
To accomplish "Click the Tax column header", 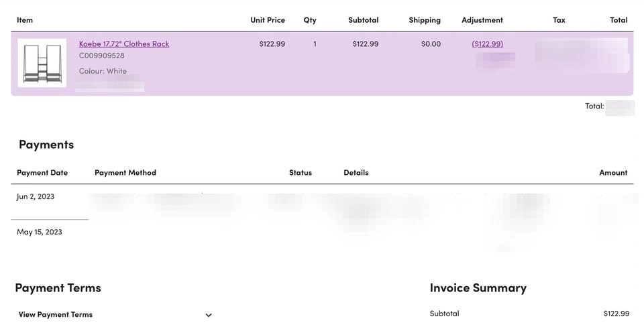I will [559, 20].
